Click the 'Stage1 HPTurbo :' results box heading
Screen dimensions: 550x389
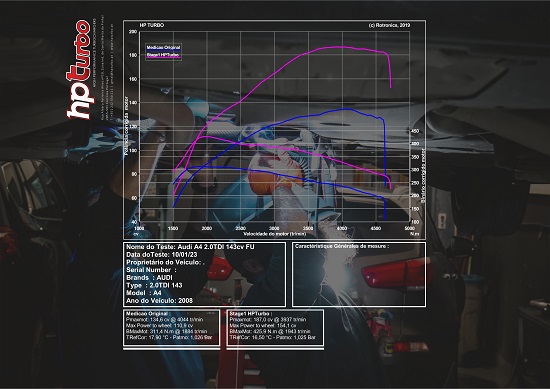251,314
